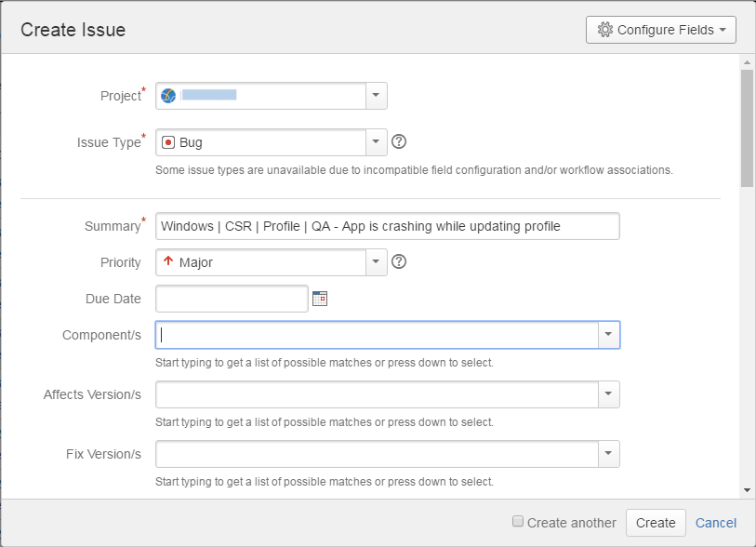Expand the Priority dropdown list
This screenshot has height=547, width=756.
tap(376, 262)
